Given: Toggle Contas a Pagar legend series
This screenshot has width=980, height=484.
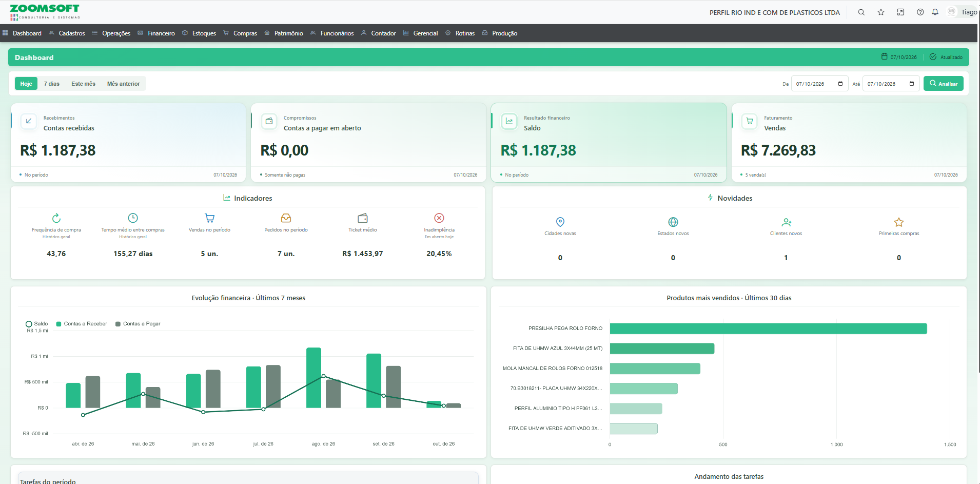Looking at the screenshot, I should click(138, 324).
